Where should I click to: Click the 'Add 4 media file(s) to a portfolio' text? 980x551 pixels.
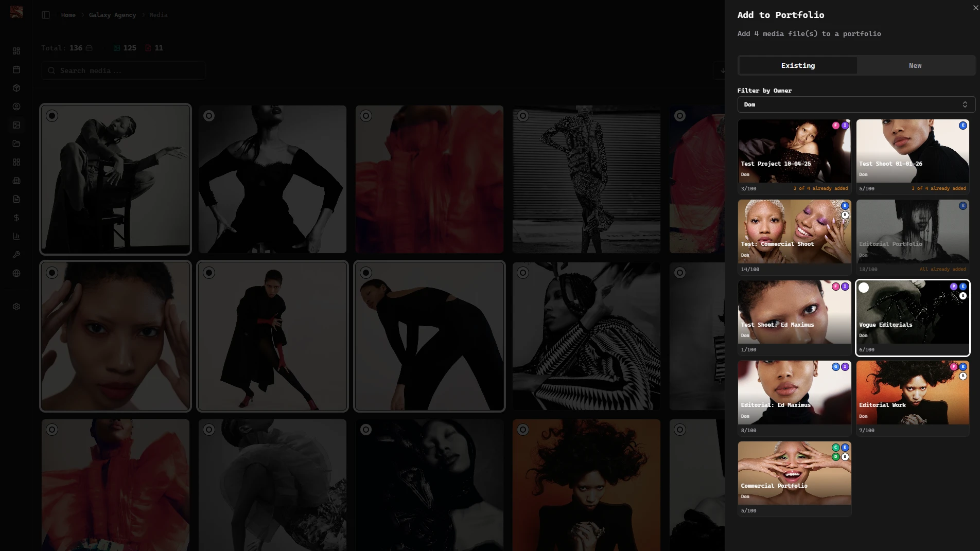tap(809, 33)
